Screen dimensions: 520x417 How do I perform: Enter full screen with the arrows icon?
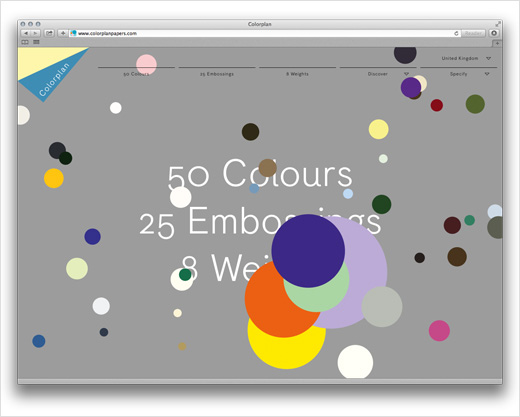(x=498, y=24)
